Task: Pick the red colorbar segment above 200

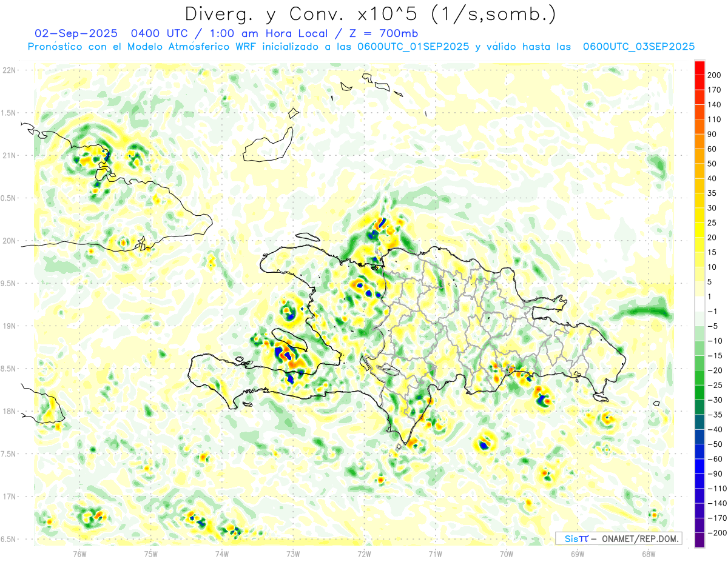Action: [x=699, y=68]
